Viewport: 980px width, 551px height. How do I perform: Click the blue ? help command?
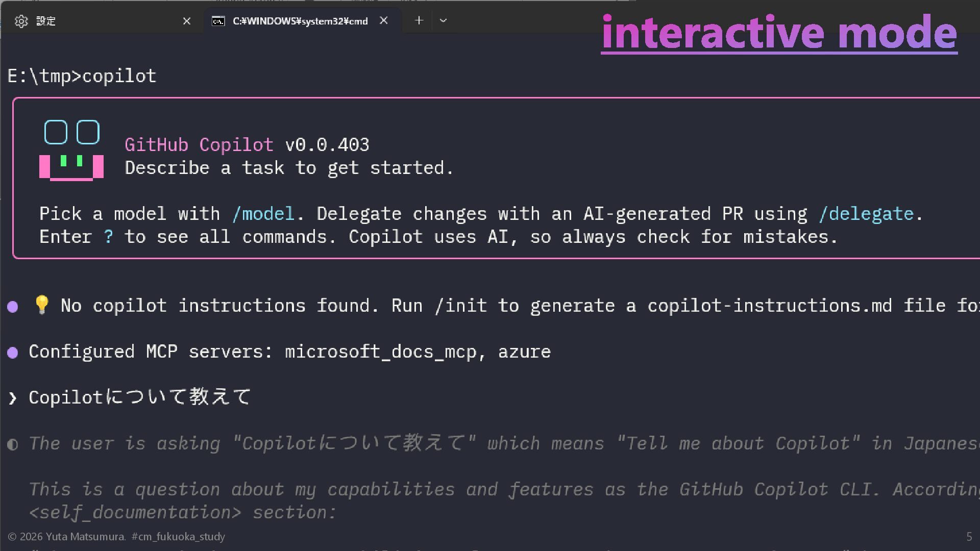[x=108, y=237]
